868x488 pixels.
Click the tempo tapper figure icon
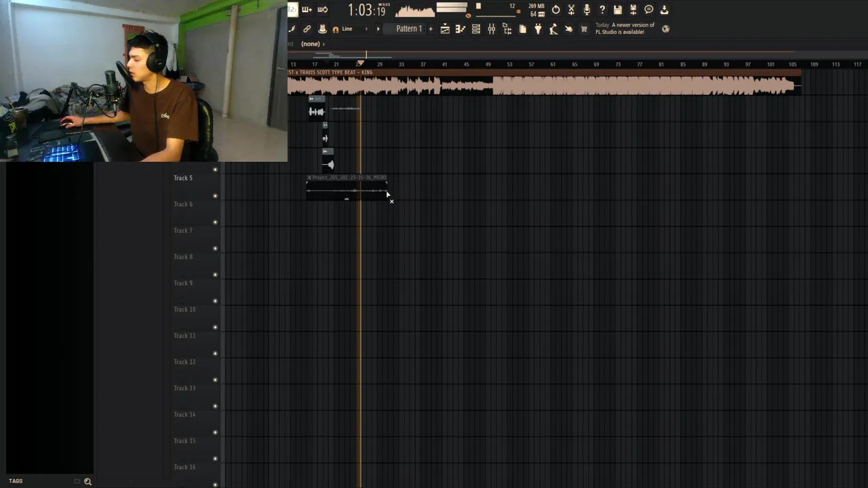coord(553,28)
